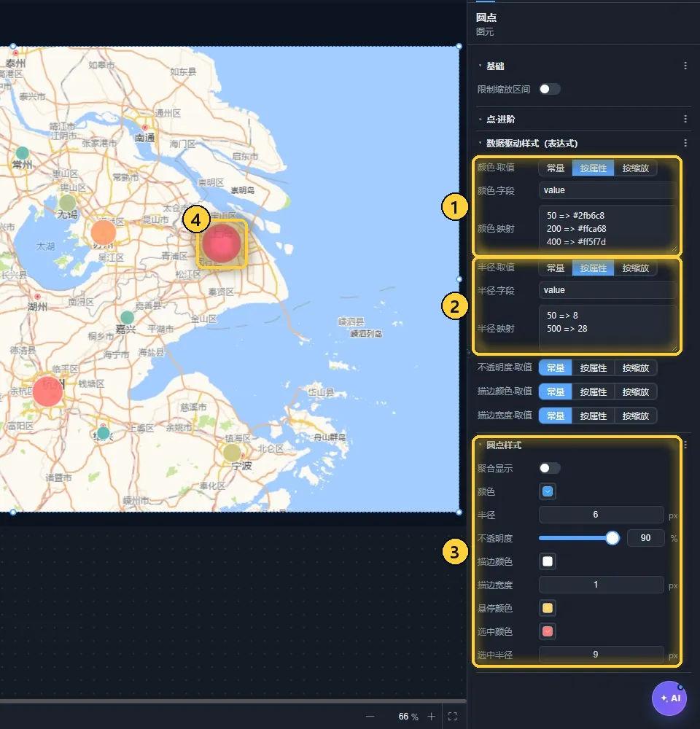700x729 pixels.
Task: Open the 点·进阶 section more-options menu
Action: [685, 119]
